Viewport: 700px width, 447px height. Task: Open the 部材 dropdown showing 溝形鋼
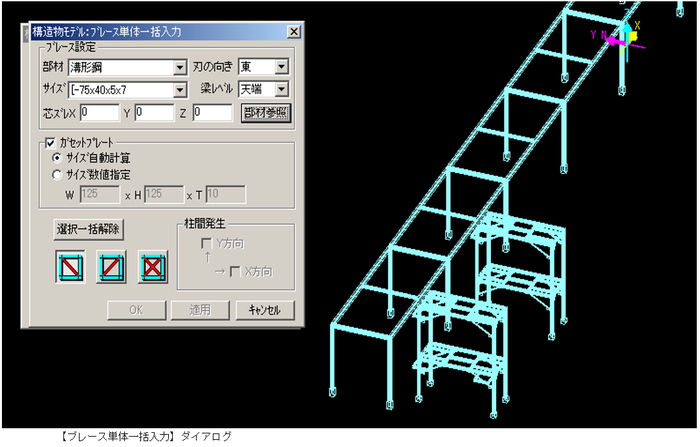click(x=127, y=67)
